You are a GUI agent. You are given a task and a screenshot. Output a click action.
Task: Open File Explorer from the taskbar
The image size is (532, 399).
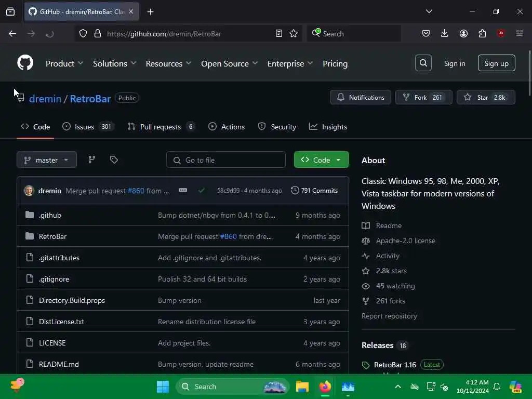click(x=302, y=387)
